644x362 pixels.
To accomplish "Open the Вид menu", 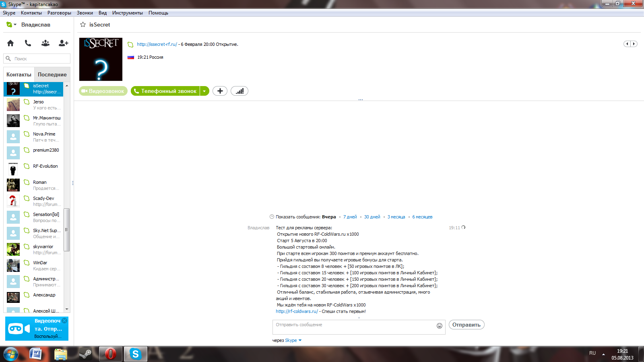I will (x=103, y=13).
